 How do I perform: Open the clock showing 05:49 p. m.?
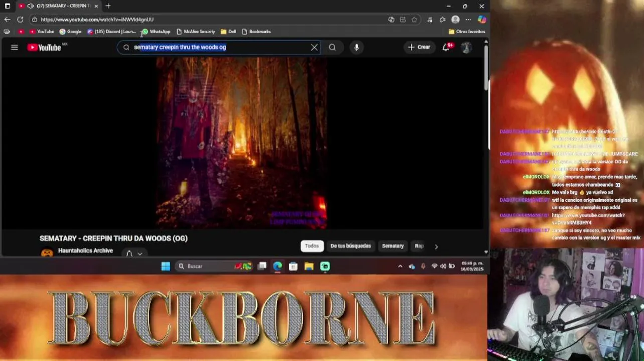pos(472,266)
